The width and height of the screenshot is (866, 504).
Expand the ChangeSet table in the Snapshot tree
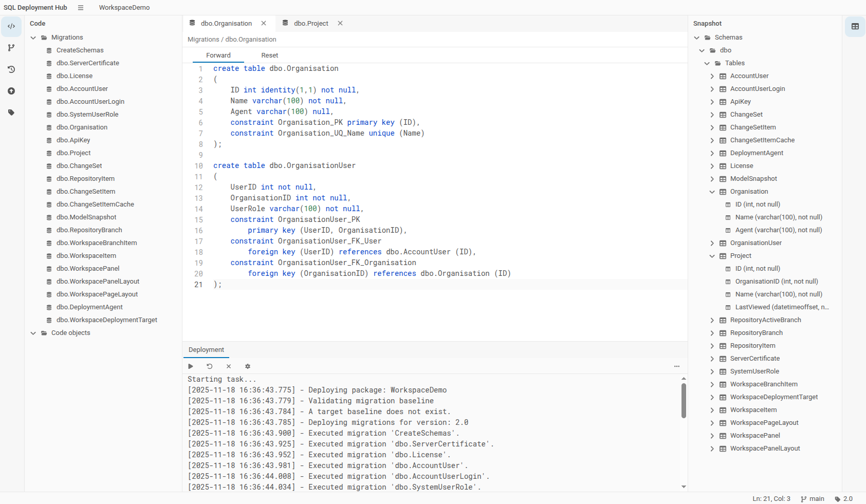[x=712, y=114]
